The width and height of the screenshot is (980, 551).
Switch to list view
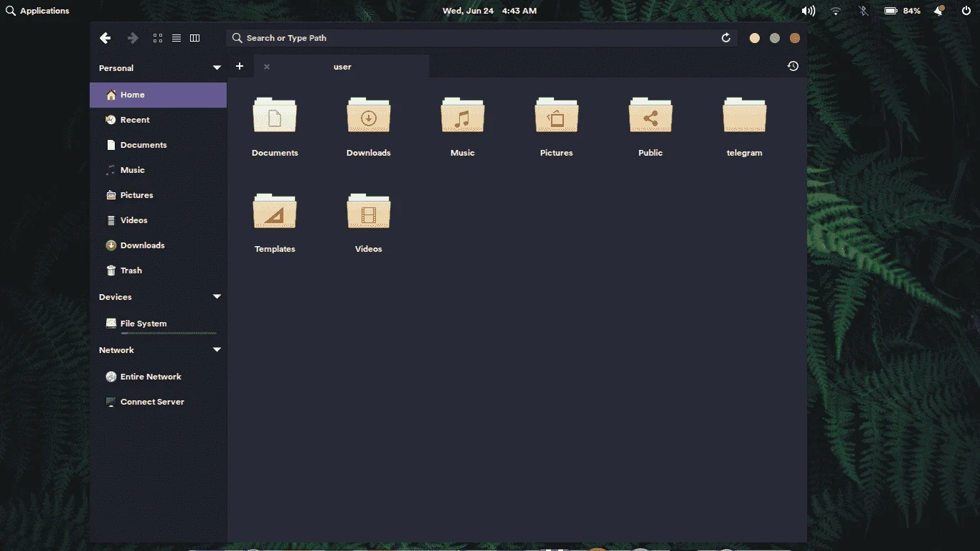176,38
